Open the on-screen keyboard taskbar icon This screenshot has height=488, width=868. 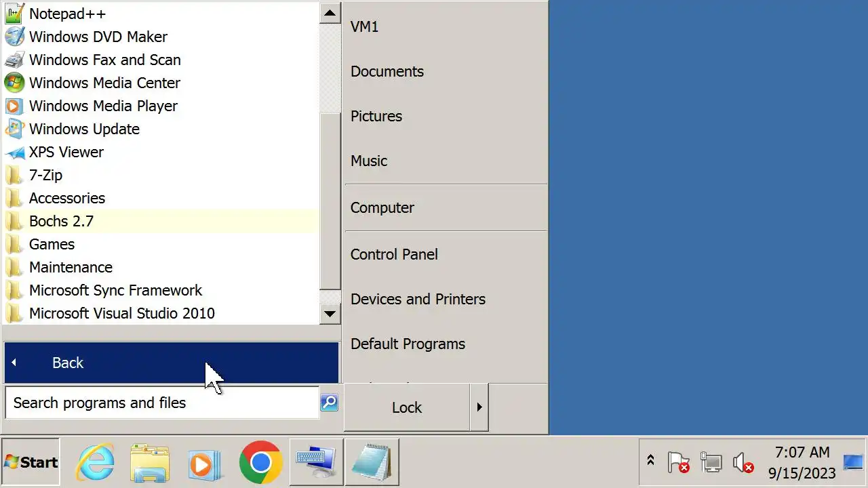tap(317, 462)
